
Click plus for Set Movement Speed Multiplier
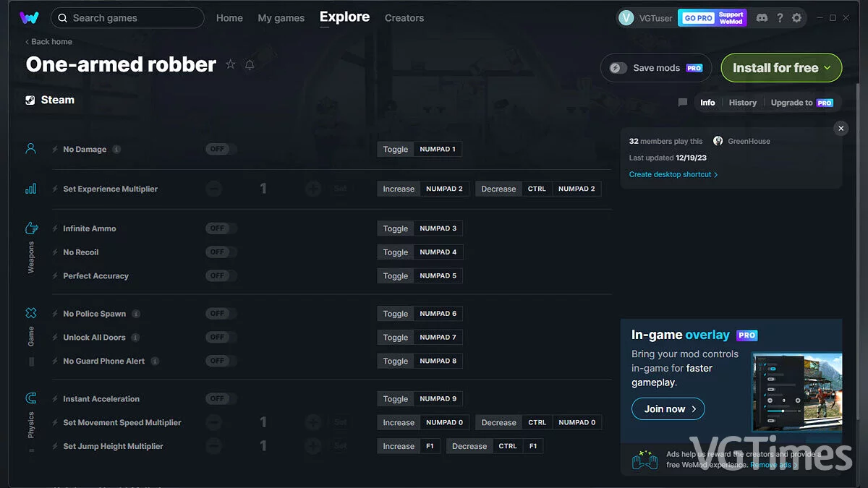click(x=313, y=422)
